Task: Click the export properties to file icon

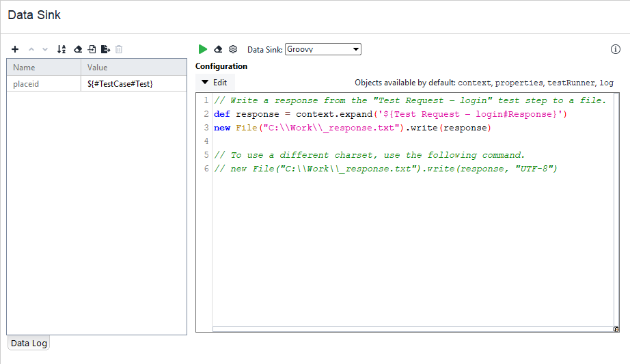Action: tap(105, 49)
